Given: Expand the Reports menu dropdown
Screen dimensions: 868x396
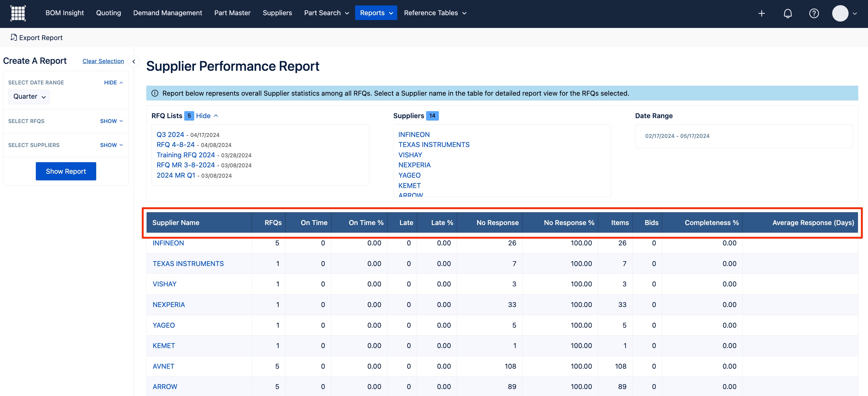Looking at the screenshot, I should pos(376,13).
